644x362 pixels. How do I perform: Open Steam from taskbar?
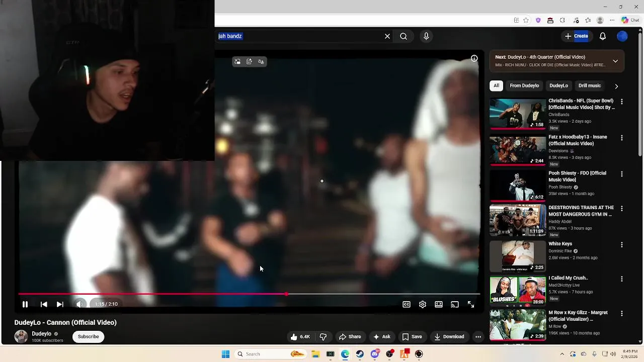pyautogui.click(x=360, y=354)
